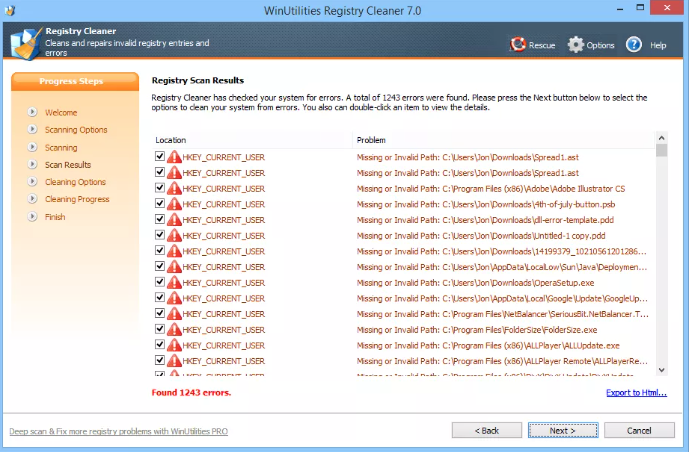Click warning icon on Untitled-1 copy.pdd row

point(174,235)
